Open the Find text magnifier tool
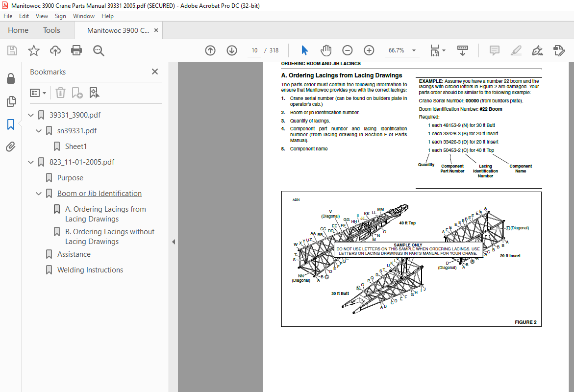 point(99,50)
